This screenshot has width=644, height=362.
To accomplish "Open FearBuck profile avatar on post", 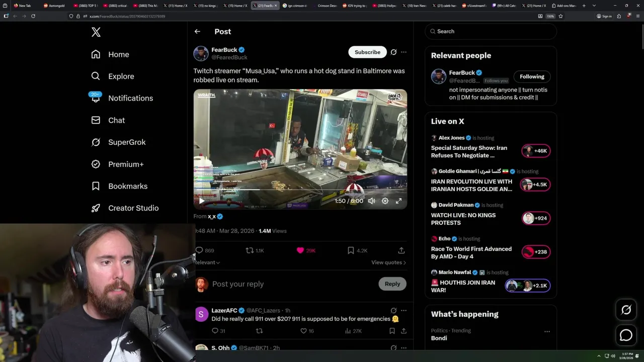I will [201, 53].
